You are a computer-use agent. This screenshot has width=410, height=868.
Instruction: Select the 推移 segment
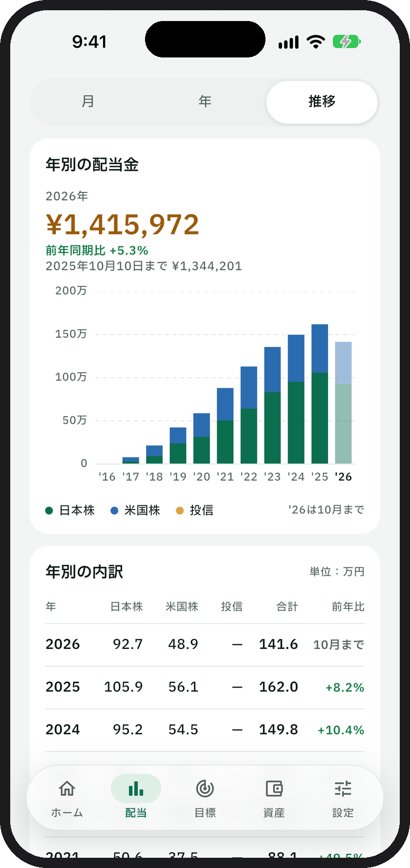[x=322, y=102]
